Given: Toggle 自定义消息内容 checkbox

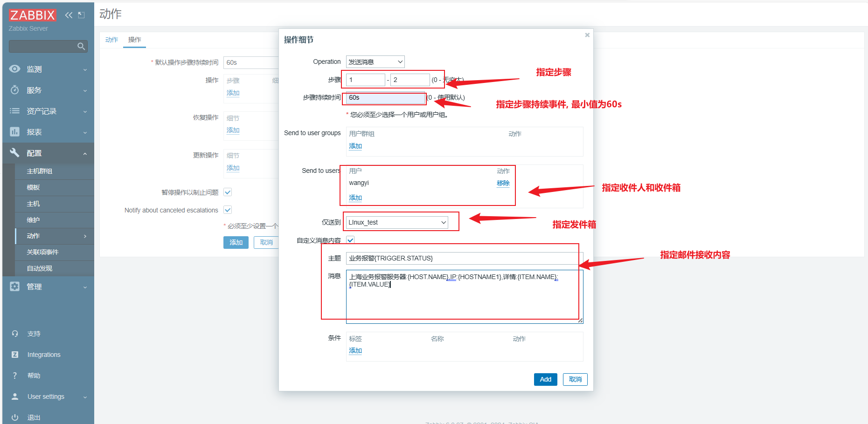Looking at the screenshot, I should tap(350, 240).
